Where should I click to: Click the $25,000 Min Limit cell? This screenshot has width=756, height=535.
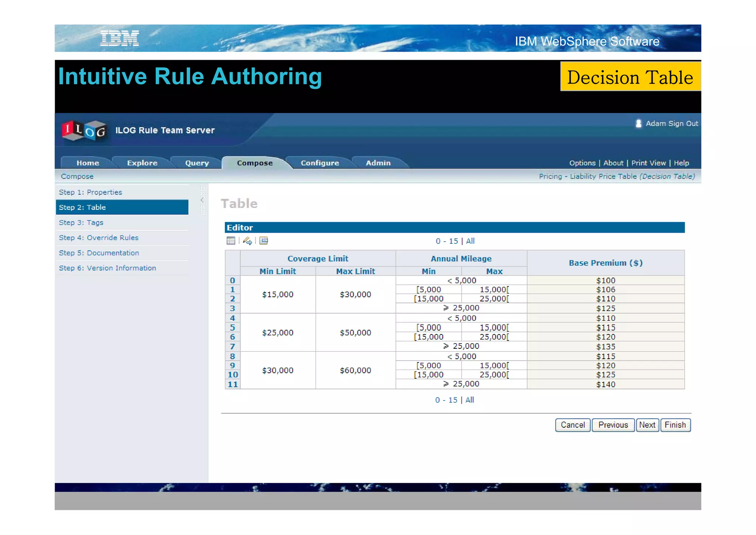278,333
